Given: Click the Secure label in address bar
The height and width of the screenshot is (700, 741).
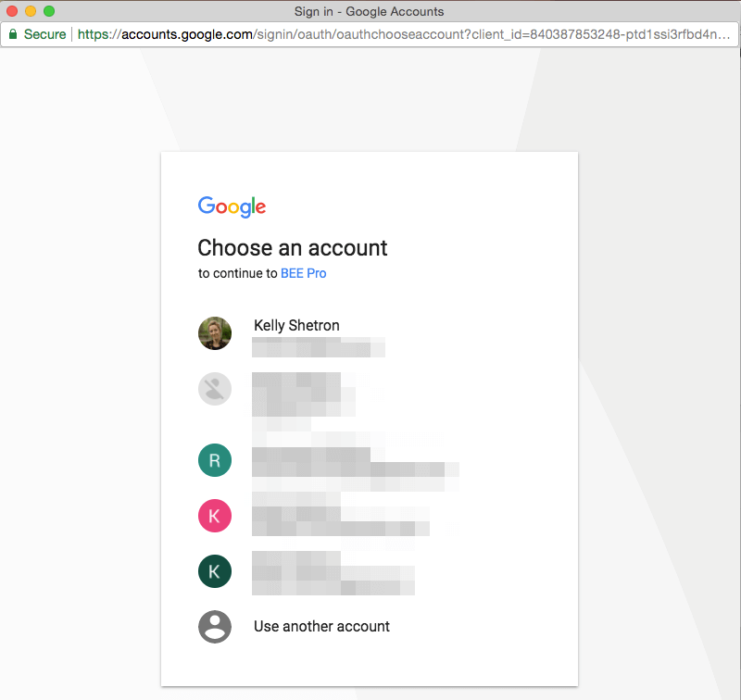Looking at the screenshot, I should (44, 34).
